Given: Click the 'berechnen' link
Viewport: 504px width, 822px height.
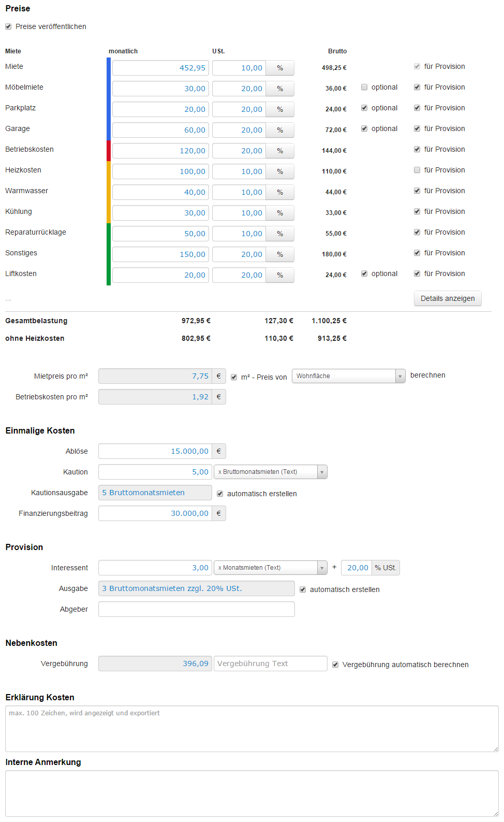Looking at the screenshot, I should coord(428,375).
